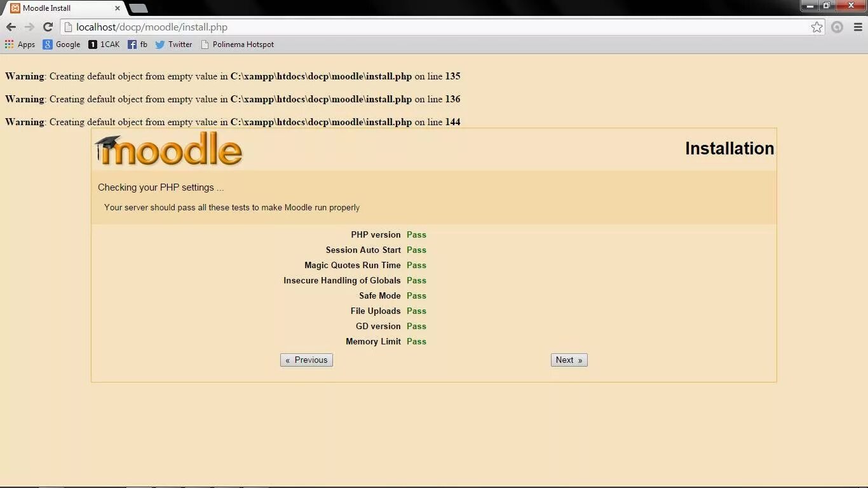Click Pass result next to File Uploads
Screen dimensions: 868x488
pos(416,311)
